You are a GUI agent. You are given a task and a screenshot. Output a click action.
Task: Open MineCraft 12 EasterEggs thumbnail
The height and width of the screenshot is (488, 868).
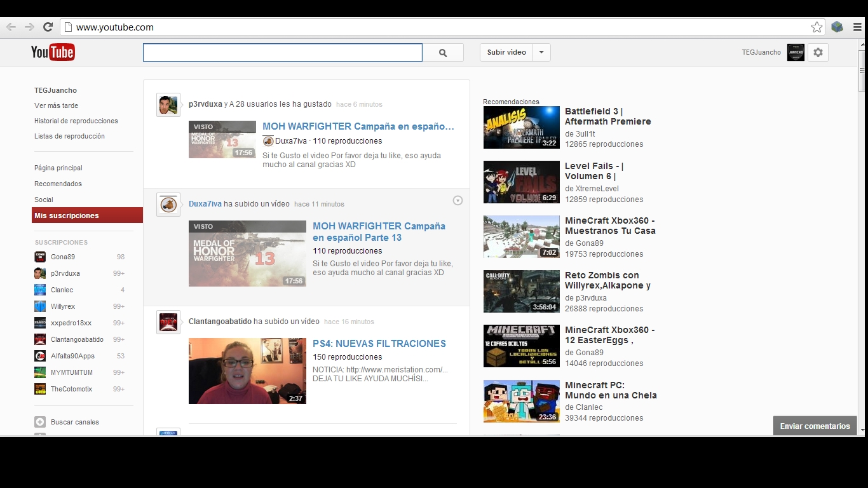point(522,346)
